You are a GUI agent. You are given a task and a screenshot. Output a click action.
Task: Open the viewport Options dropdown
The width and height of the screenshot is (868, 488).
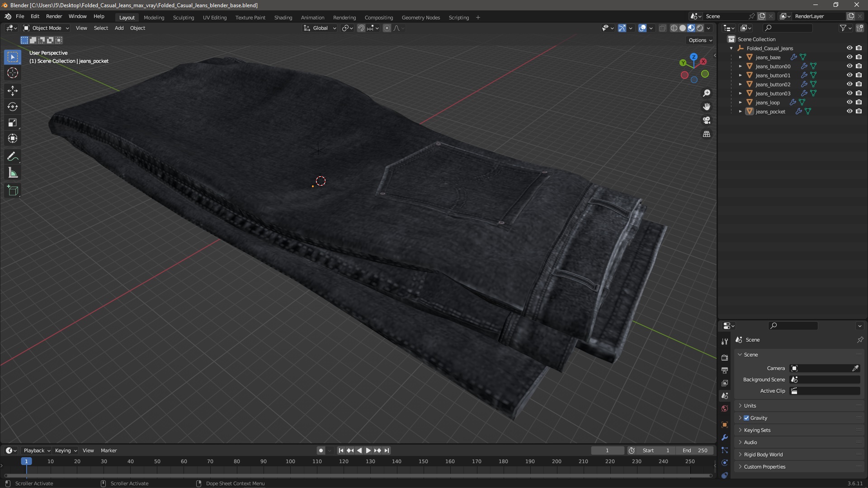click(x=700, y=40)
